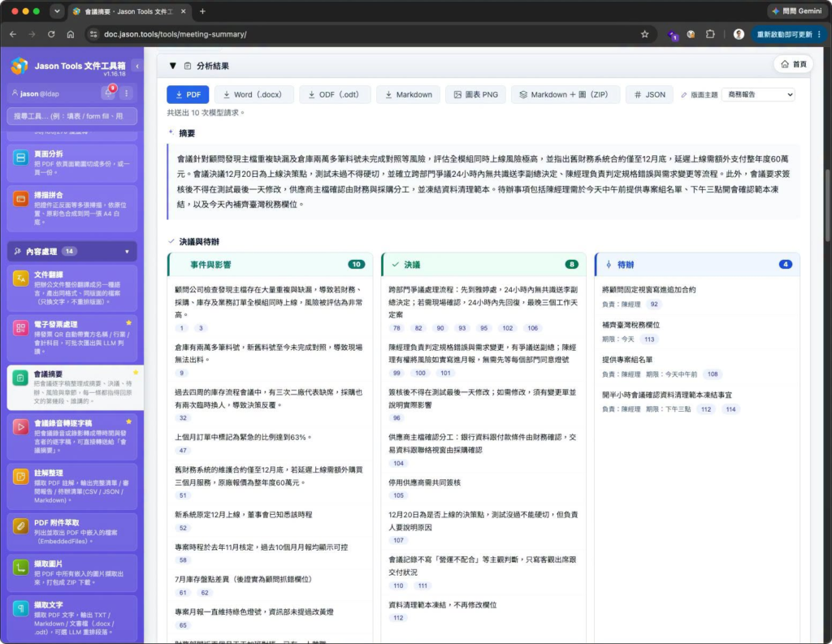The width and height of the screenshot is (832, 644).
Task: Export 圖表 PNG
Action: click(476, 94)
